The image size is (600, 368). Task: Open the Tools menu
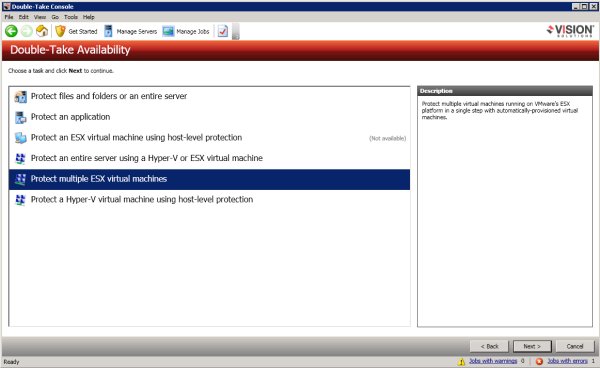pyautogui.click(x=71, y=17)
